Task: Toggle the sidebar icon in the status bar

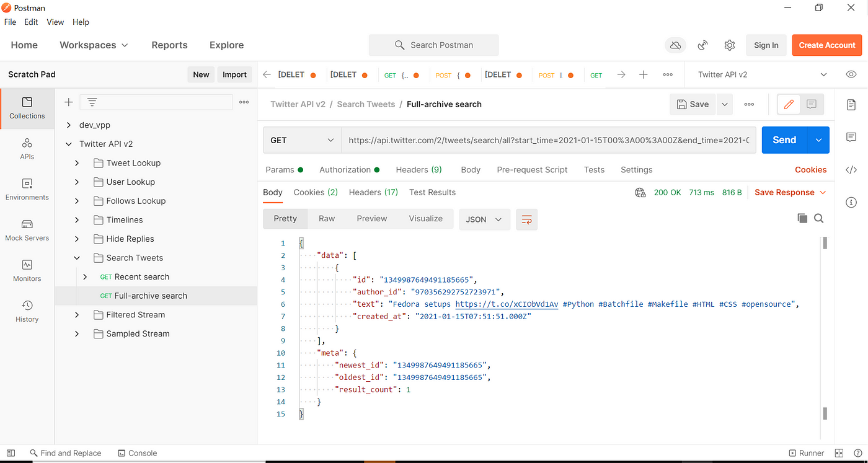Action: click(x=11, y=453)
